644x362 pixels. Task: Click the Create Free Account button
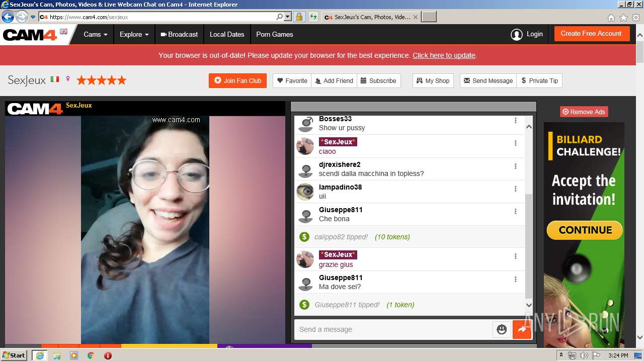(x=591, y=34)
